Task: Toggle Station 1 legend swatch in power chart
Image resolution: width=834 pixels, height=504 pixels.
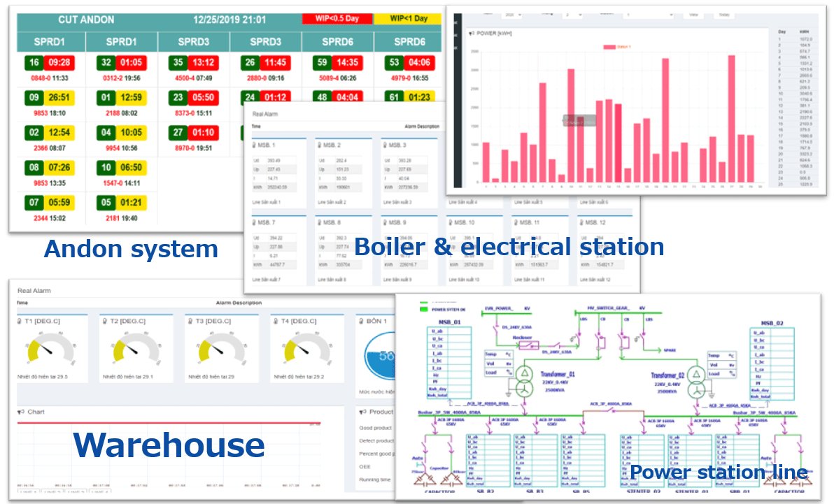Action: (609, 47)
